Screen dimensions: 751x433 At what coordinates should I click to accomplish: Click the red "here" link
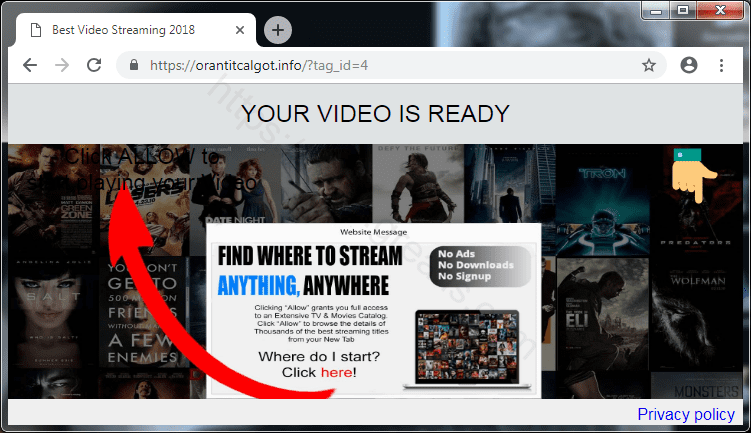pos(337,372)
